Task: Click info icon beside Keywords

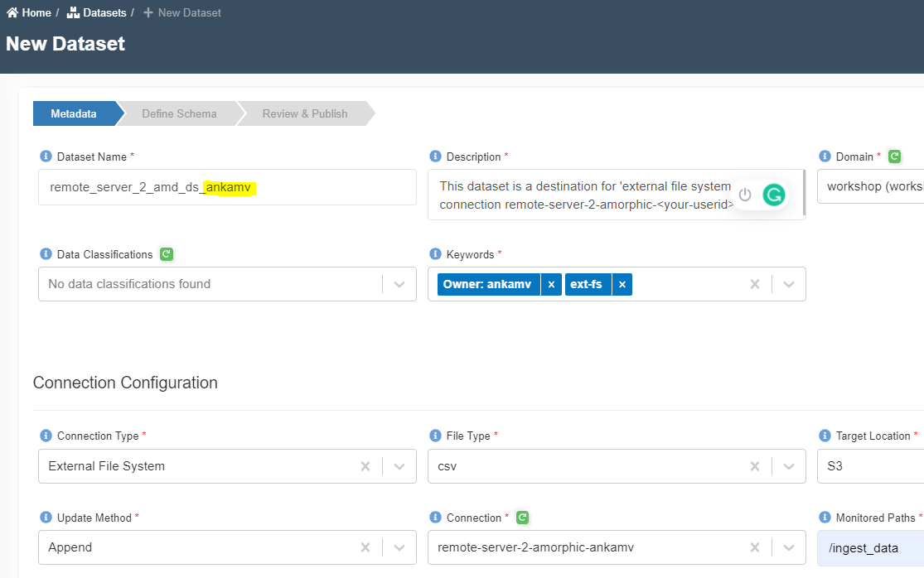Action: (x=436, y=253)
